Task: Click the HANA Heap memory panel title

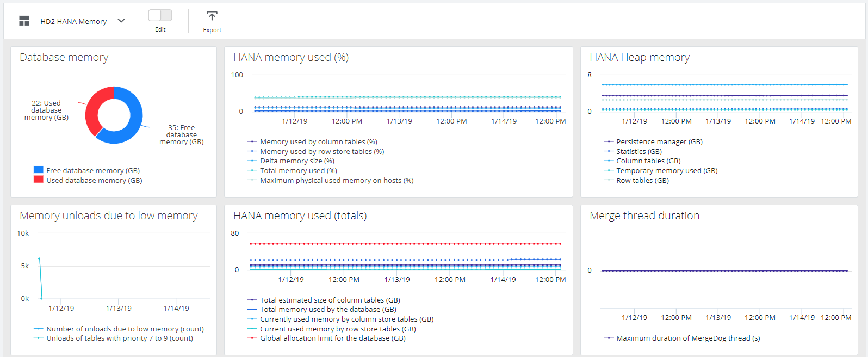Action: coord(640,57)
